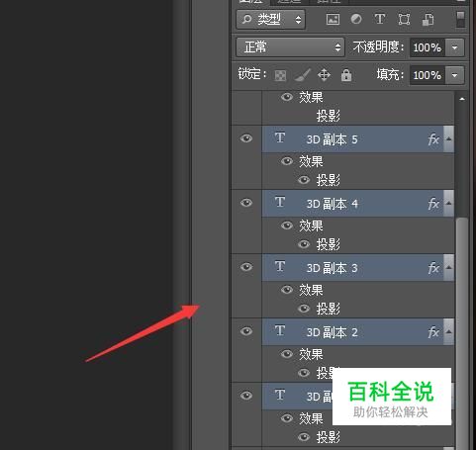Toggle layer filtering switch on or off
This screenshot has height=450, width=476.
(x=460, y=19)
